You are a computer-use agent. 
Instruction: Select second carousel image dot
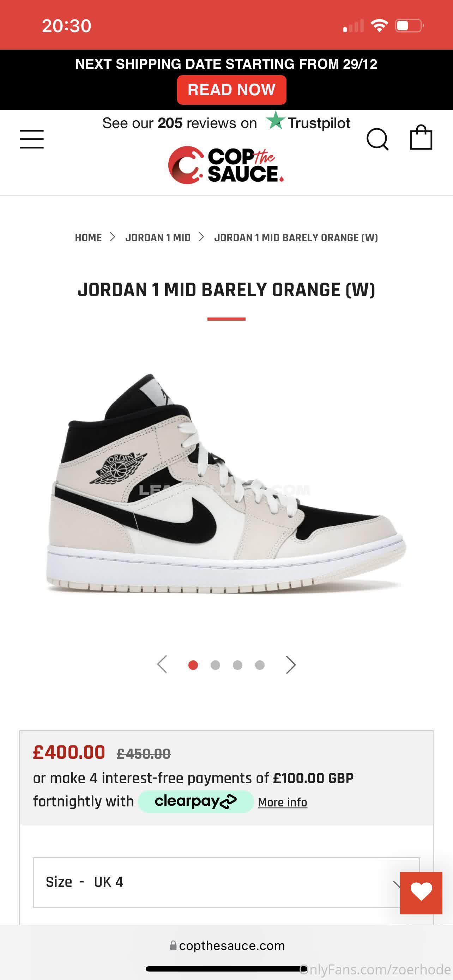[x=215, y=665]
